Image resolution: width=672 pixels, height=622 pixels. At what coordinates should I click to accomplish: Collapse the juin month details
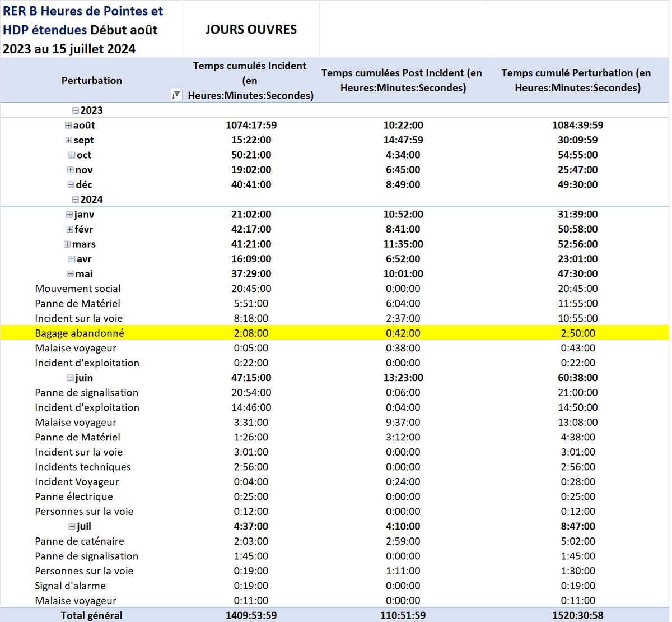(x=71, y=378)
